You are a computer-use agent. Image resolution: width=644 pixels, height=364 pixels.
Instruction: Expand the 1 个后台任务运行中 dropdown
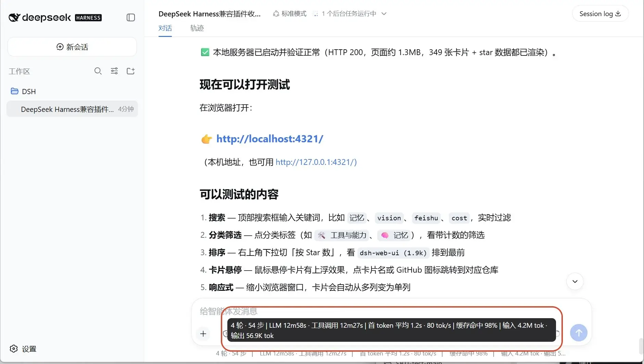(x=350, y=14)
